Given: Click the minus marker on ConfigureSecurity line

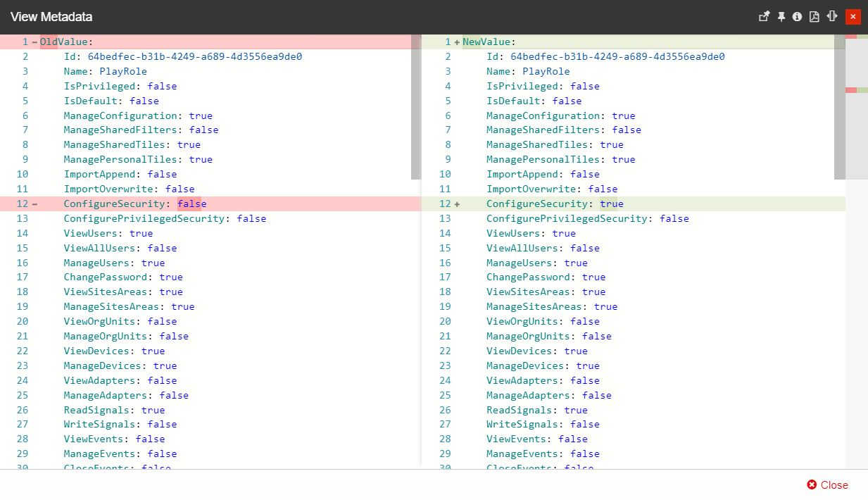Looking at the screenshot, I should click(x=32, y=204).
